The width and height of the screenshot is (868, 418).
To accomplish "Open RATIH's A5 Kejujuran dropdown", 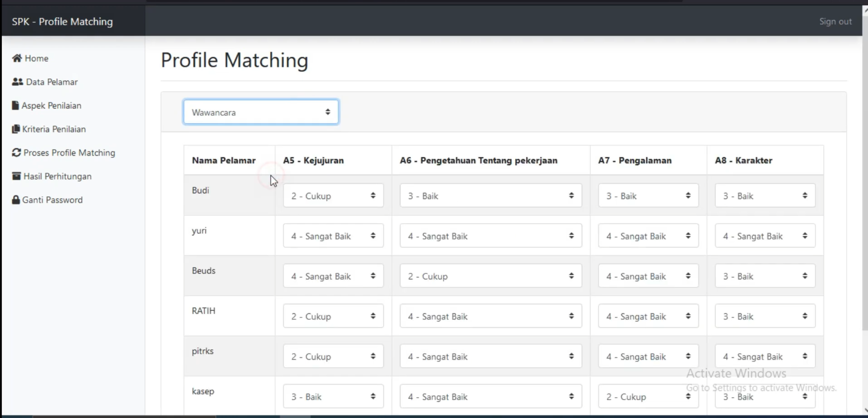I will (x=333, y=316).
